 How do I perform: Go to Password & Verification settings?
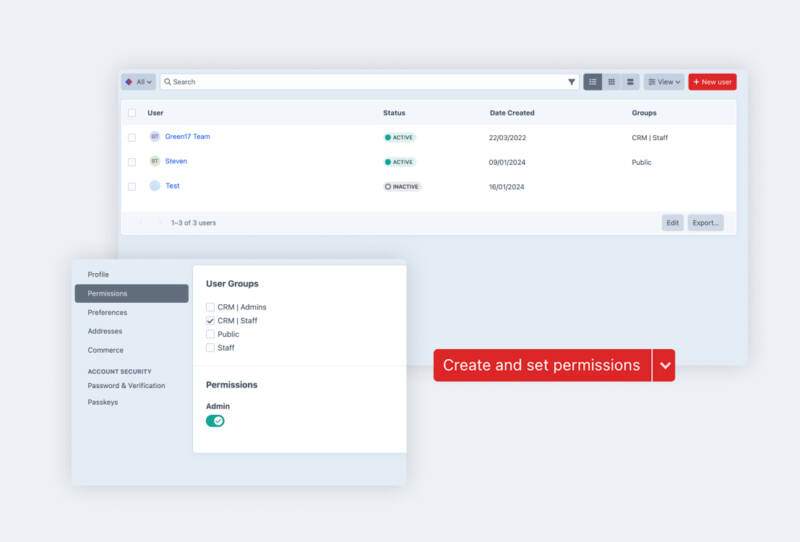[126, 386]
